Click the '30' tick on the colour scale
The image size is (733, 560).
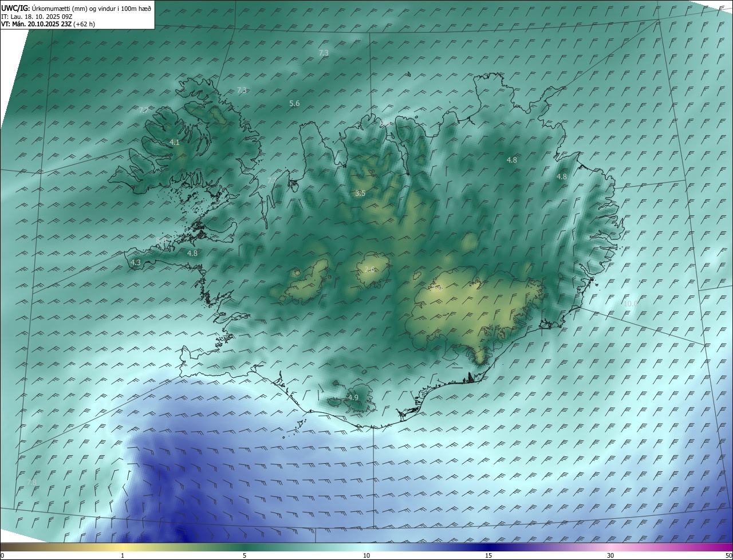click(x=610, y=555)
